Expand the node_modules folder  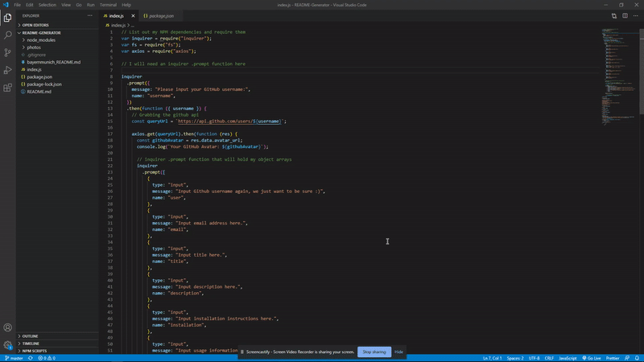tap(41, 40)
